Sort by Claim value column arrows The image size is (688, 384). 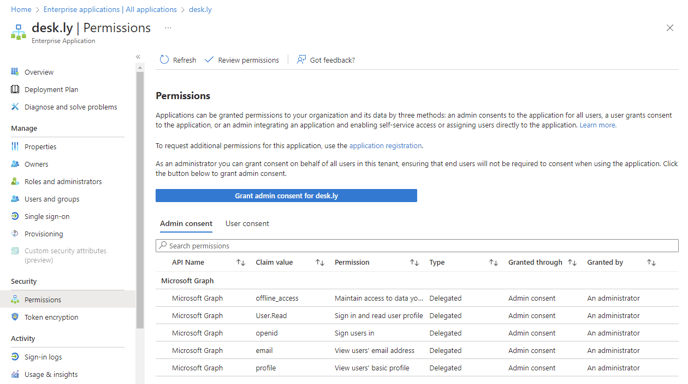320,262
